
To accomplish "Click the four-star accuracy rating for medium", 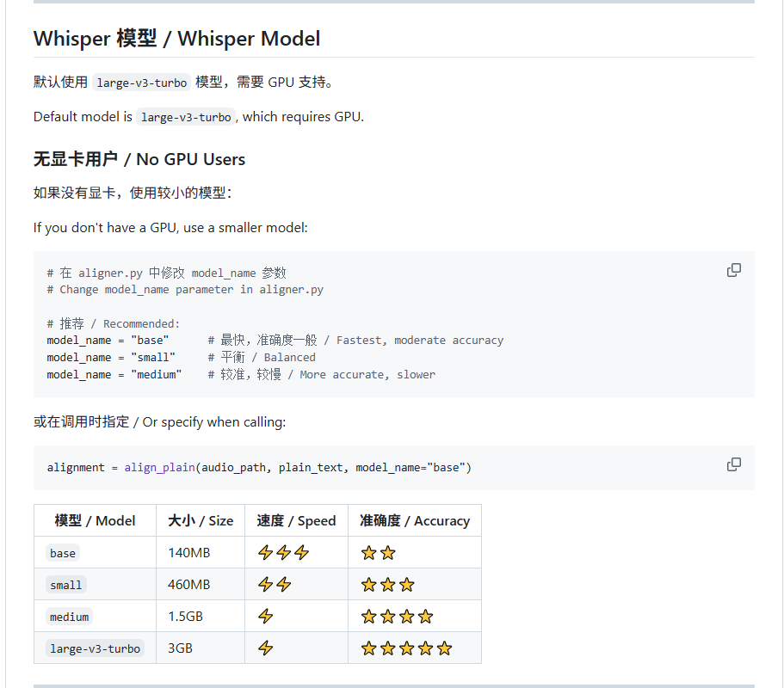I will (x=397, y=617).
